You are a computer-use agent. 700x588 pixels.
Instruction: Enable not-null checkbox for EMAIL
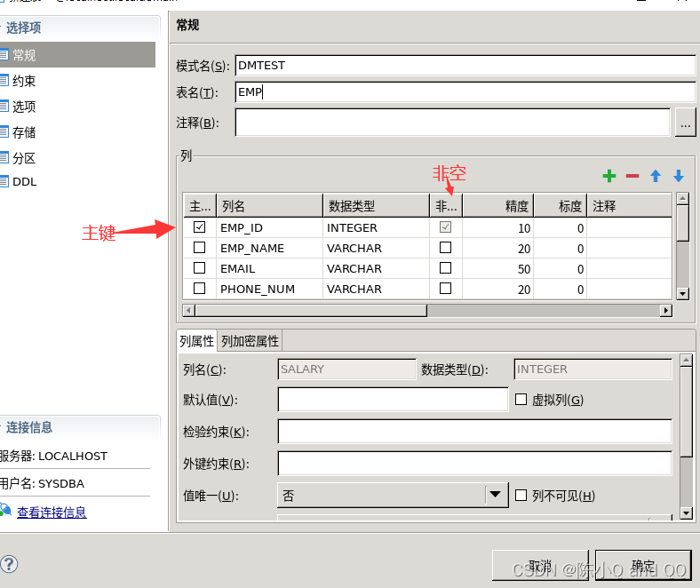pos(445,268)
